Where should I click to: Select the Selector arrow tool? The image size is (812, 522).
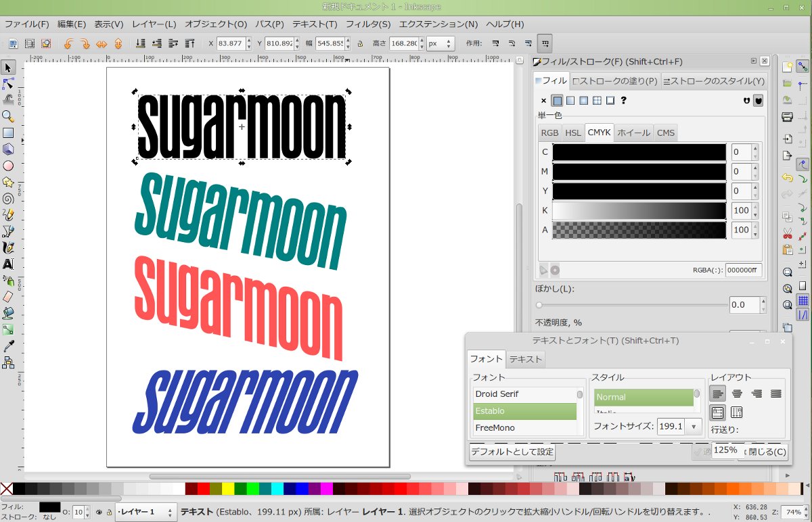[x=8, y=68]
